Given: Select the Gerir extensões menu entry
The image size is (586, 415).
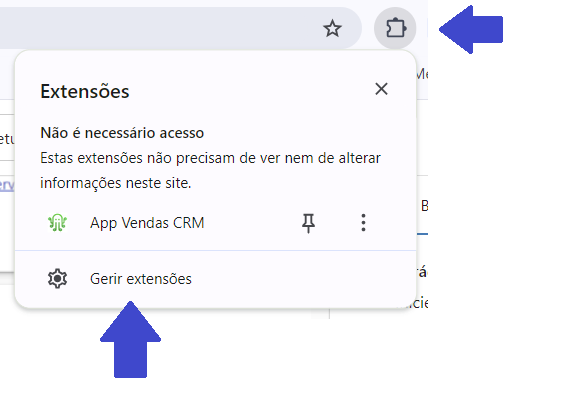Looking at the screenshot, I should tap(216, 279).
